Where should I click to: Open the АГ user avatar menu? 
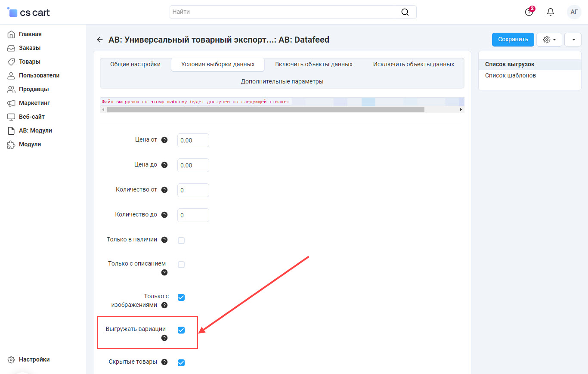(x=574, y=12)
